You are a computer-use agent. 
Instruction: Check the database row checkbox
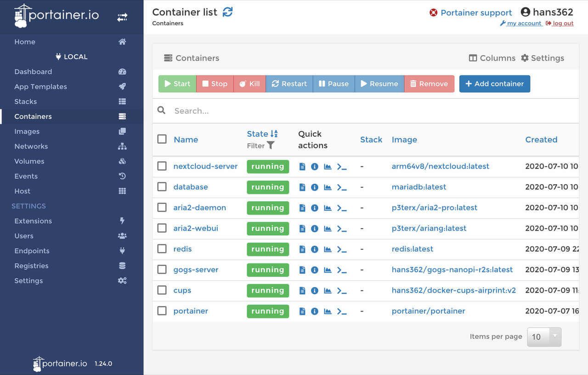pos(162,187)
